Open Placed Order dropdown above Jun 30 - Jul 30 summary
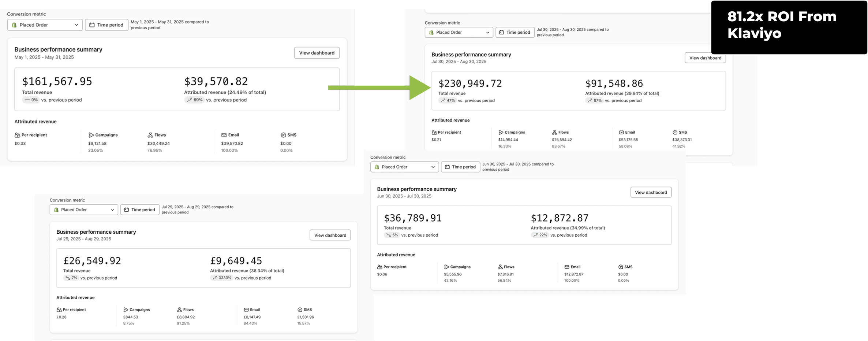 404,167
